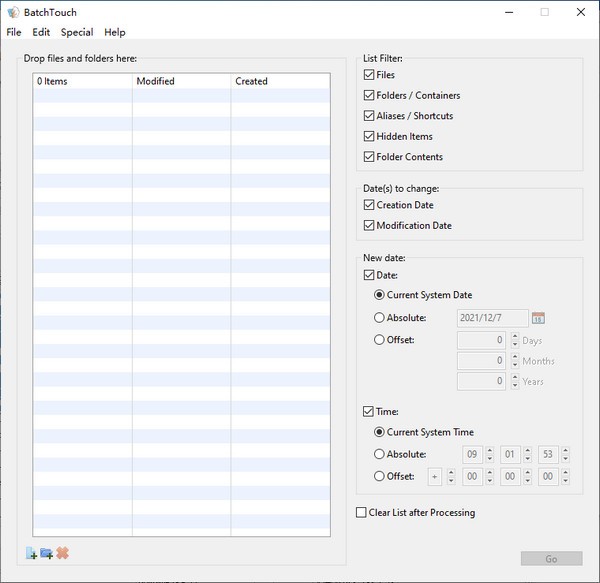Image resolution: width=600 pixels, height=583 pixels.
Task: Toggle Aliases / Shortcuts checkbox
Action: click(369, 116)
